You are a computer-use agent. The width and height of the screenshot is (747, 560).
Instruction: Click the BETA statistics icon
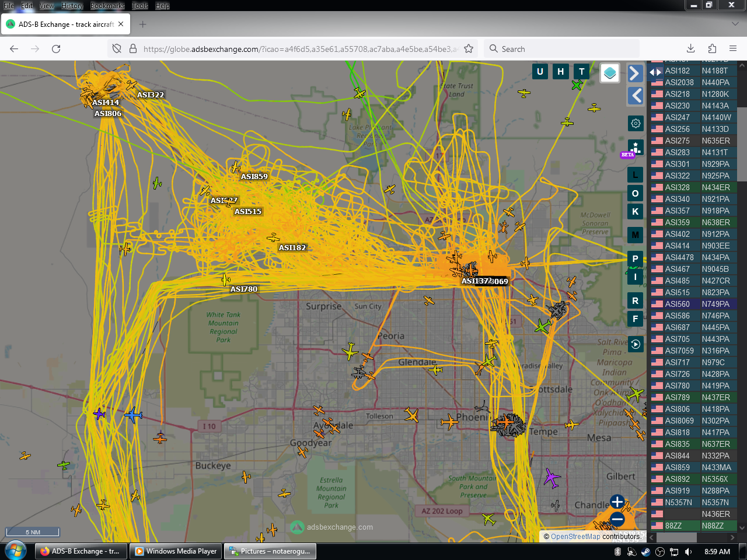tap(636, 148)
